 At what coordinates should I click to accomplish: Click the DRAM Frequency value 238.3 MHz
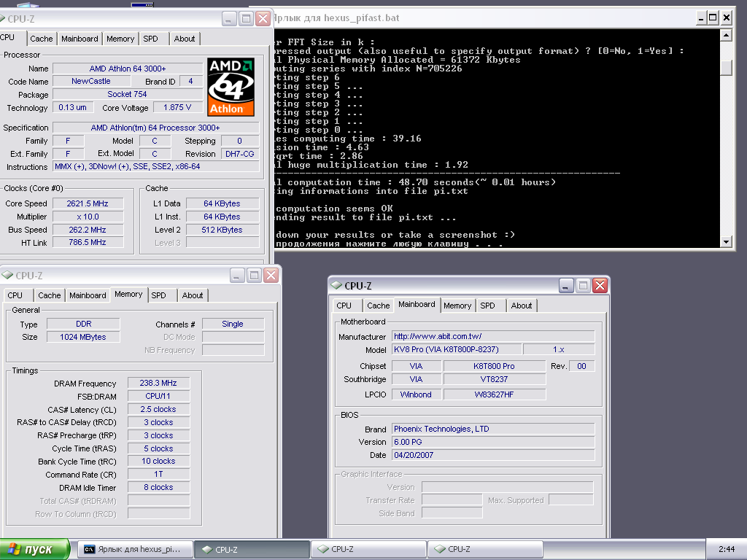pyautogui.click(x=158, y=383)
